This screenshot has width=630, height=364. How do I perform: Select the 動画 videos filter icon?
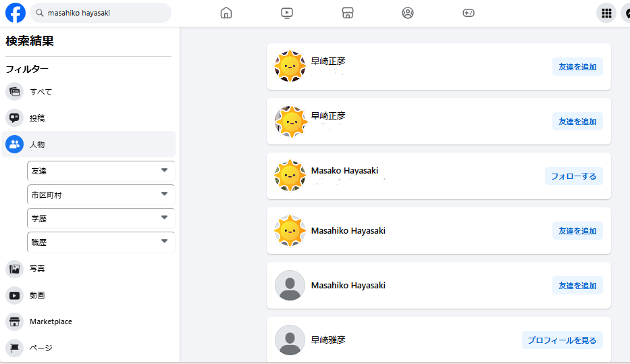[x=14, y=295]
